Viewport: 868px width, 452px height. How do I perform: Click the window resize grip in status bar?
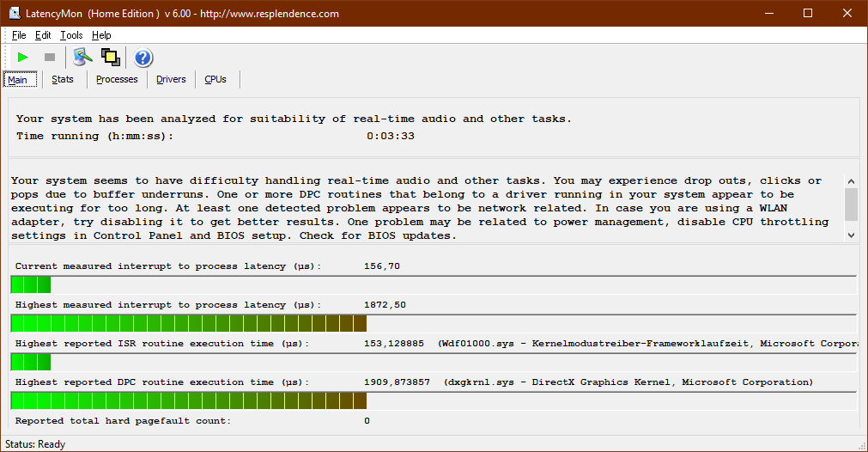(x=861, y=445)
